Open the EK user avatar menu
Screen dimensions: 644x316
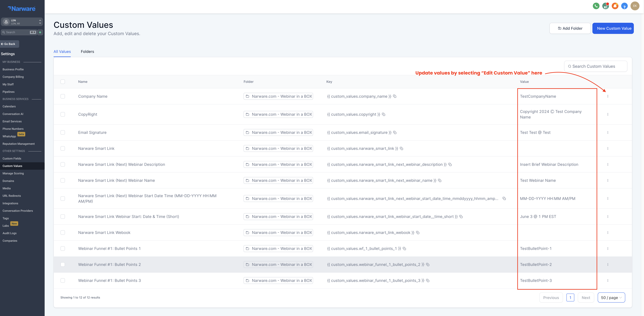635,6
